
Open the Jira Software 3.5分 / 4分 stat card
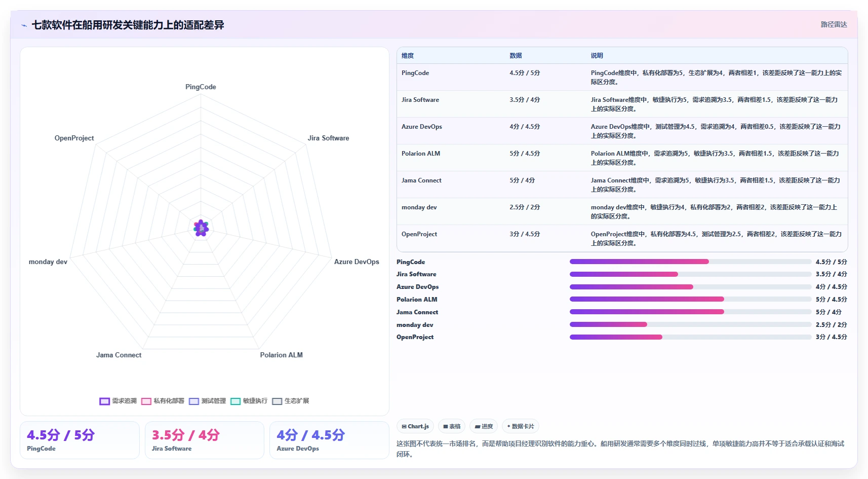tap(205, 440)
